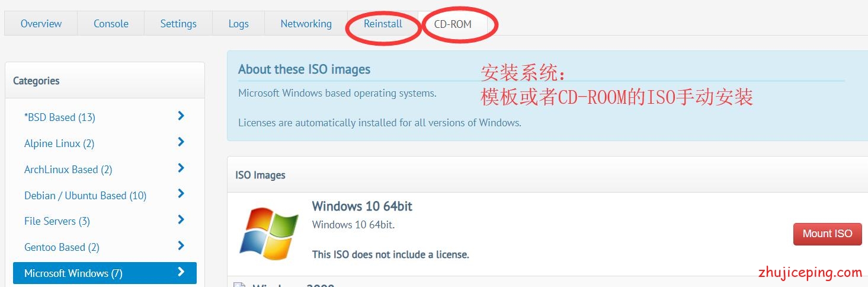Click the Windows 10 logo thumbnail

point(269,234)
